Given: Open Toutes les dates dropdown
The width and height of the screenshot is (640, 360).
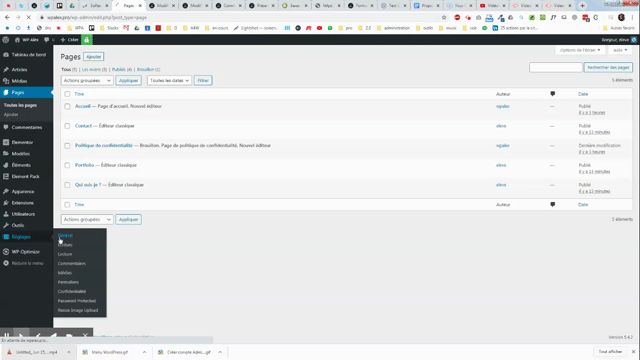Looking at the screenshot, I should pyautogui.click(x=169, y=80).
